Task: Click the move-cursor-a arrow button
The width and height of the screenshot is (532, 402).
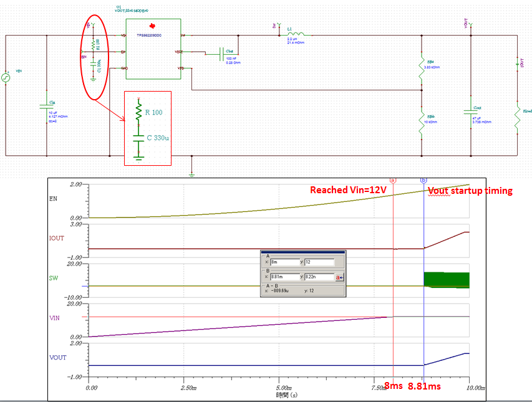Action: pos(340,277)
